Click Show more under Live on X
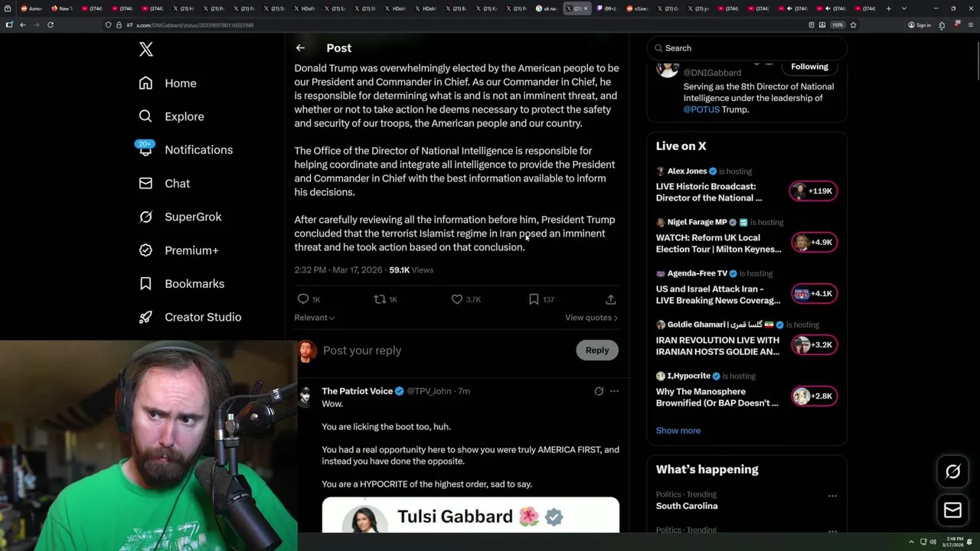This screenshot has width=980, height=551. click(x=678, y=431)
